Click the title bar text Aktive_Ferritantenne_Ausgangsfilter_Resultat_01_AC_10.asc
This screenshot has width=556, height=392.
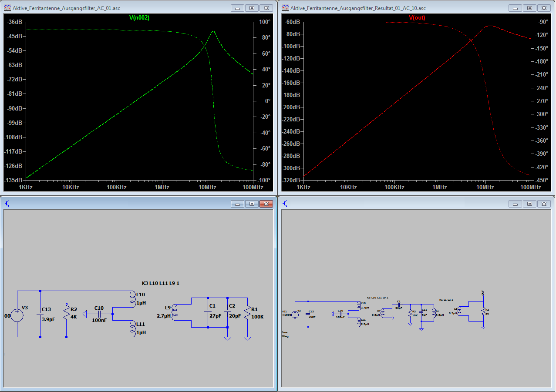358,8
